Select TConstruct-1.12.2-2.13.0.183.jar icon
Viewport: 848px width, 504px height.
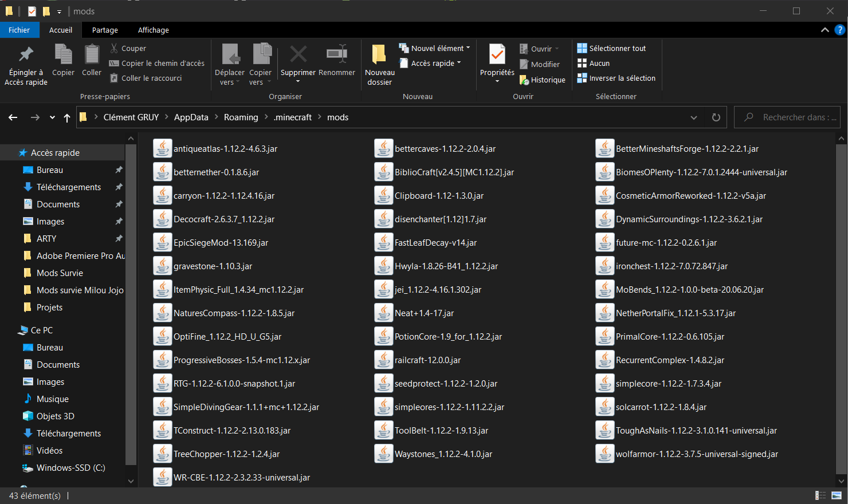pos(163,430)
